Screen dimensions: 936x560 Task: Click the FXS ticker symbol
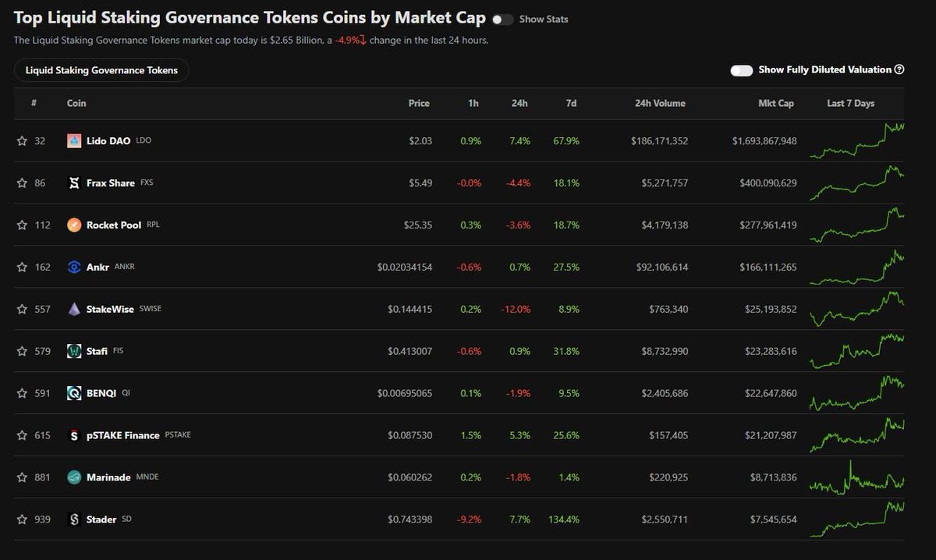pos(147,183)
